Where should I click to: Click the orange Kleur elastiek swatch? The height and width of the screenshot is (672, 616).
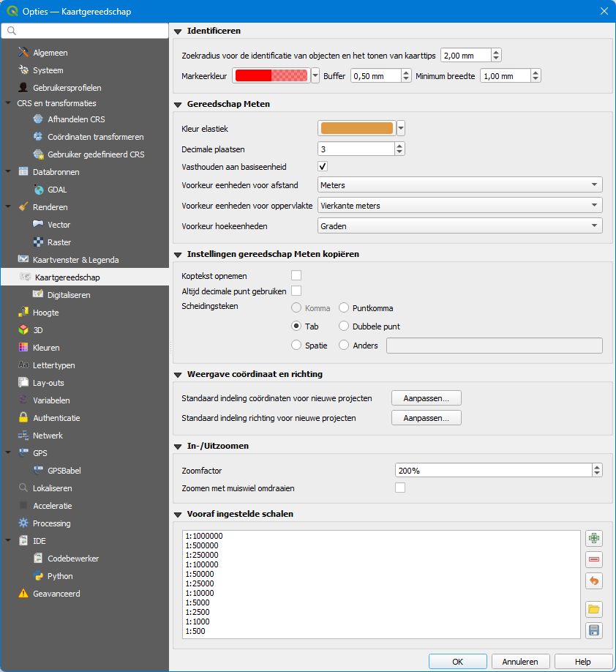point(357,127)
